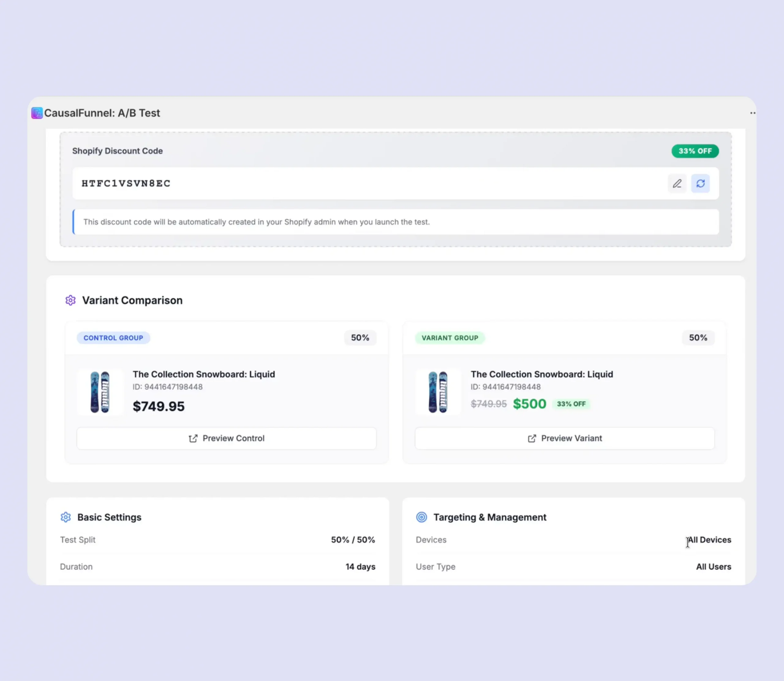Select the Variant Group snowboard thumbnail
Viewport: 784px width, 681px height.
point(438,392)
